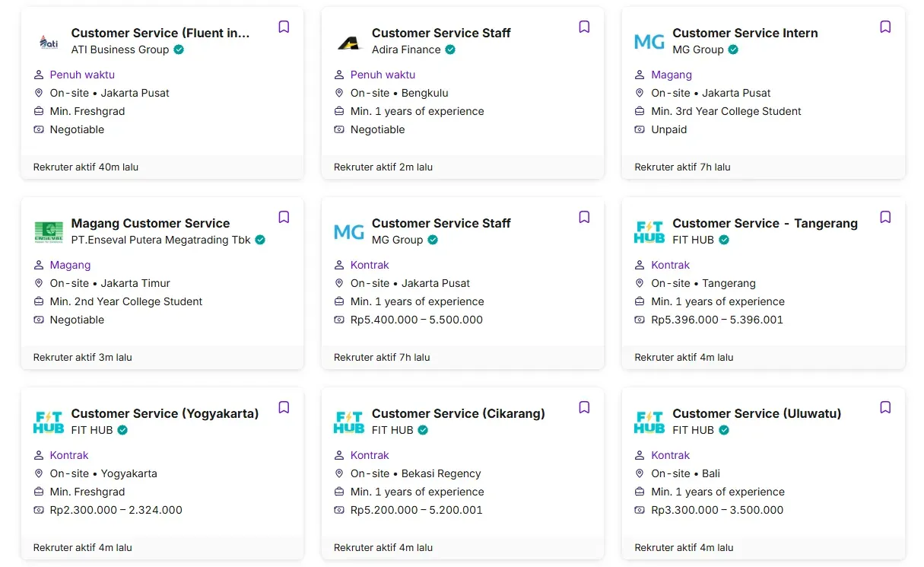Select the Kontrak link on Cikarang listing
The width and height of the screenshot is (924, 567).
370,455
